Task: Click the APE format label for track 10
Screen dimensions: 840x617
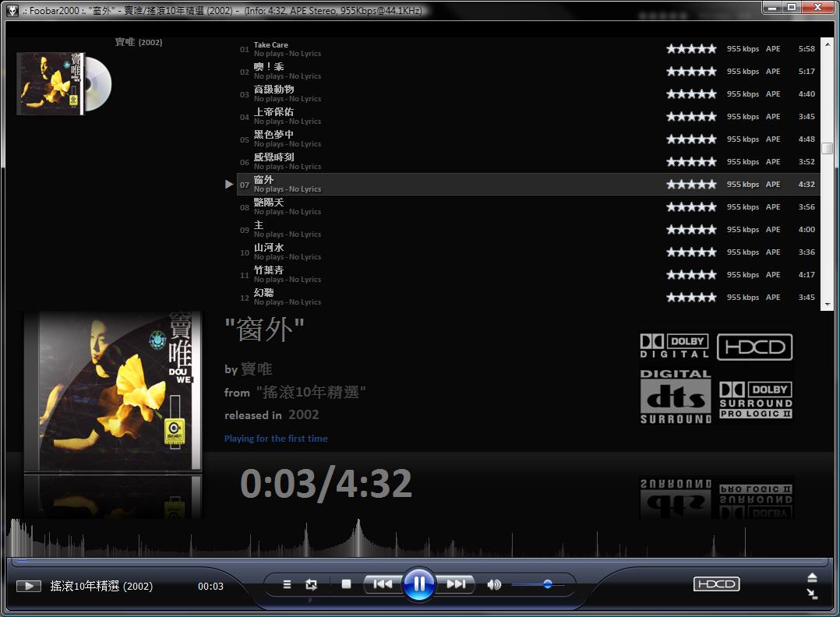Action: 772,252
